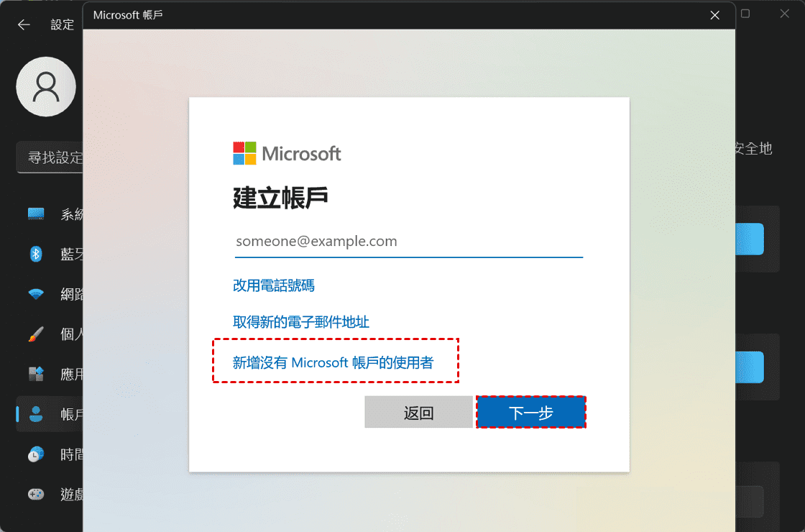Open the Accounts person icon in sidebar
The width and height of the screenshot is (805, 532).
tap(36, 414)
